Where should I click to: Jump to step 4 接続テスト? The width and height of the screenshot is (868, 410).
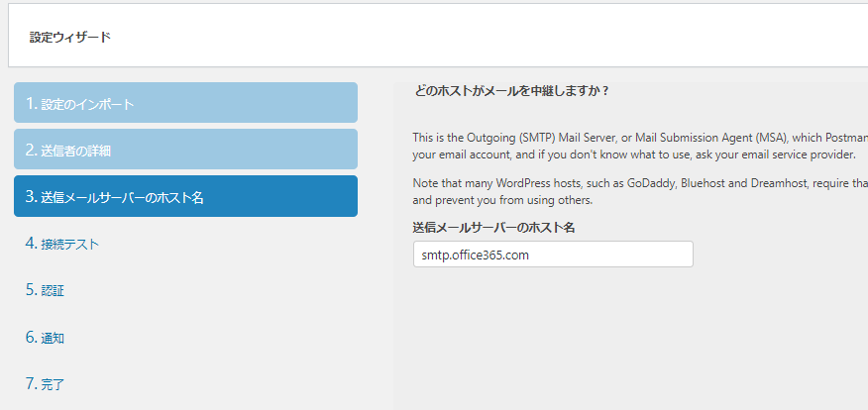point(62,244)
